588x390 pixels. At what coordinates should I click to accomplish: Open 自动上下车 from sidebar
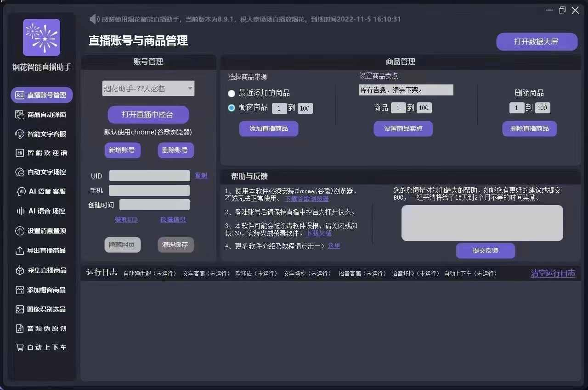pos(41,348)
